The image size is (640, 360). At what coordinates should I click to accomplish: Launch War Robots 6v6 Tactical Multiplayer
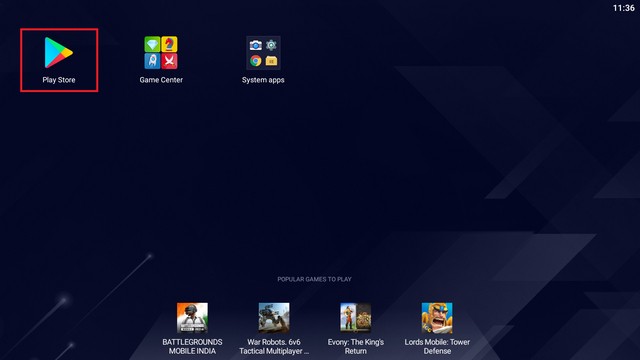tap(274, 318)
